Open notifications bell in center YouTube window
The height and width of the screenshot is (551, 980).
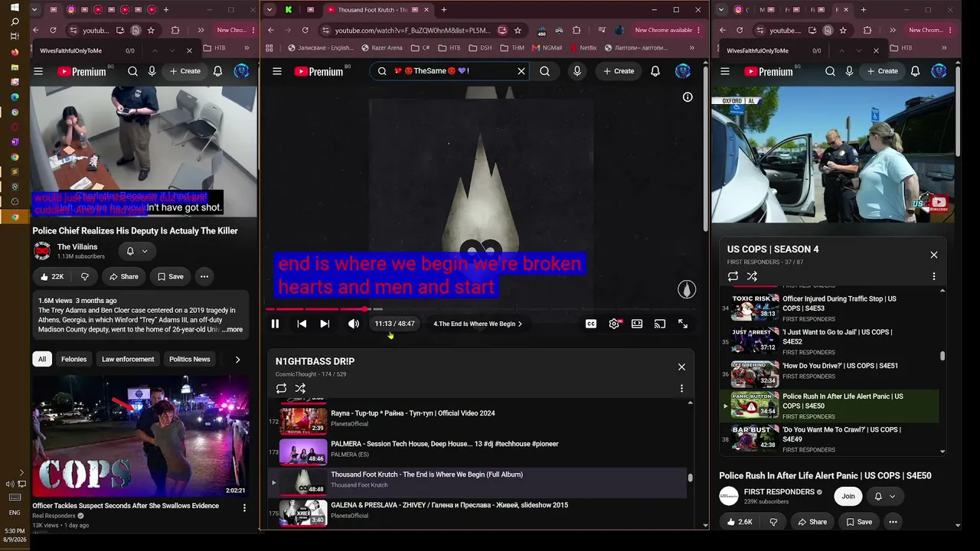pyautogui.click(x=655, y=71)
